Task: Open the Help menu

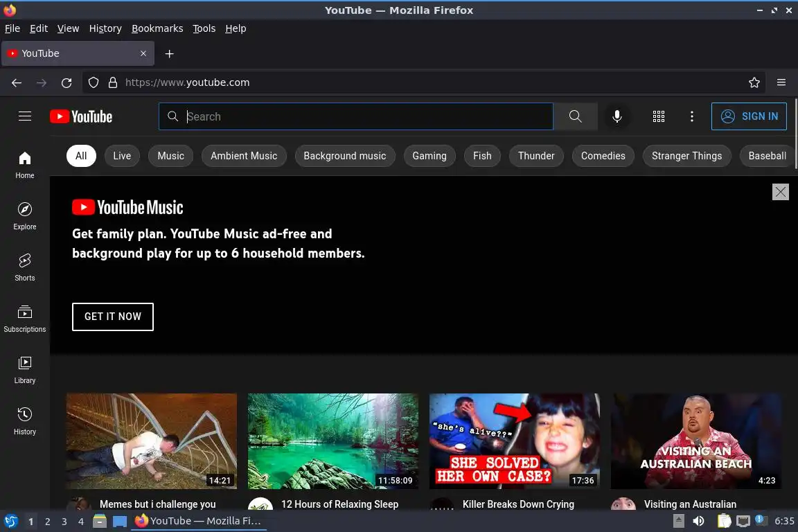Action: pyautogui.click(x=236, y=28)
